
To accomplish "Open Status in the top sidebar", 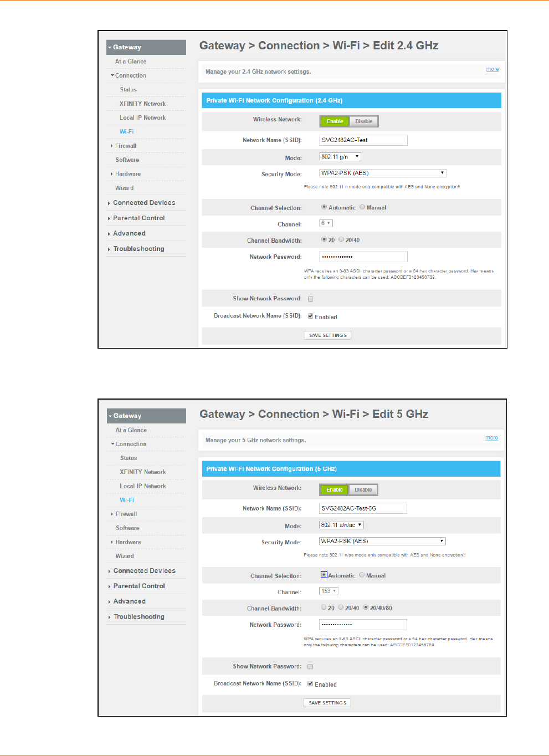I will [x=129, y=90].
